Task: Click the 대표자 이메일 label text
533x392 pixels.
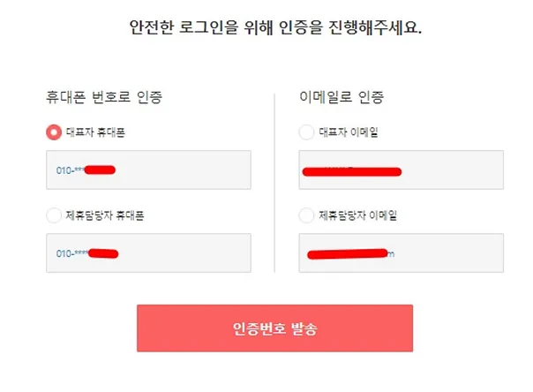Action: click(349, 132)
